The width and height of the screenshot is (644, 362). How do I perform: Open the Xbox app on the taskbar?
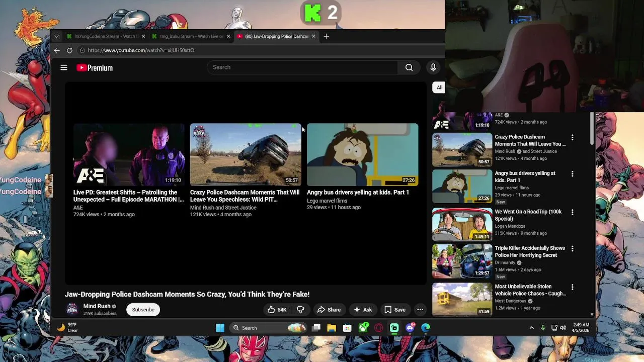[363, 328]
